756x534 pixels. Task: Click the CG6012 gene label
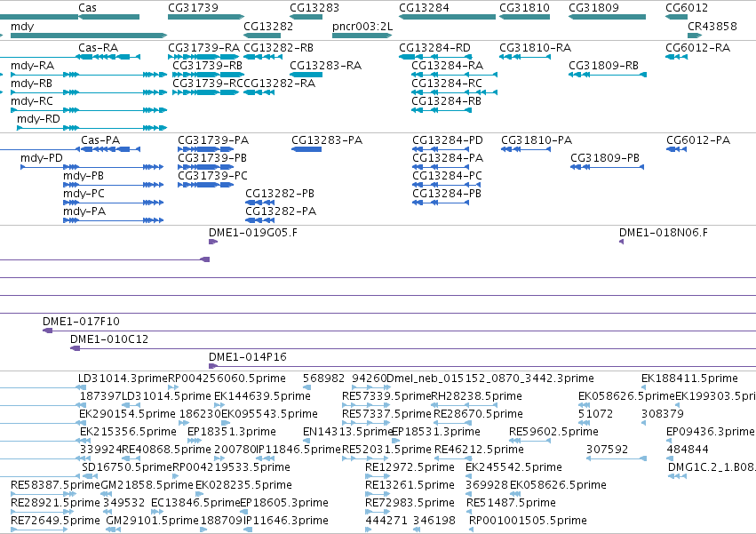tap(687, 8)
